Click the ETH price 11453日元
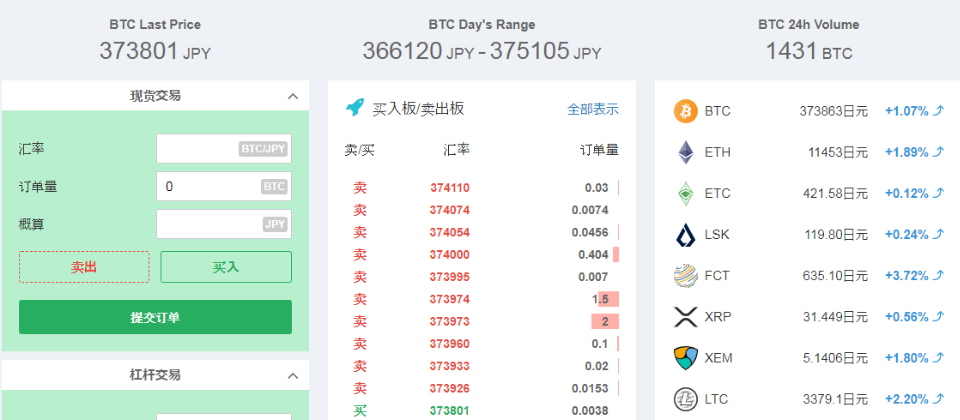This screenshot has height=420, width=960. point(838,152)
